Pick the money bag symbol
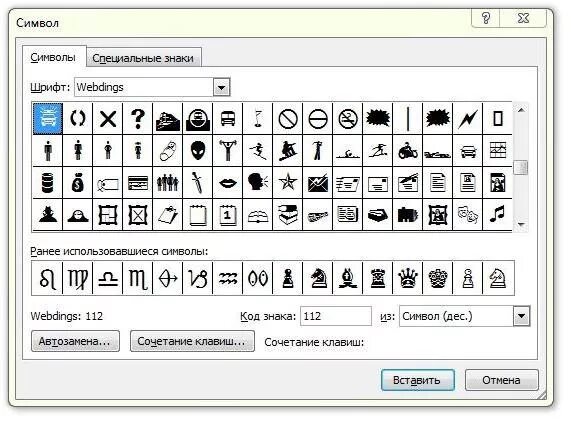 click(78, 182)
